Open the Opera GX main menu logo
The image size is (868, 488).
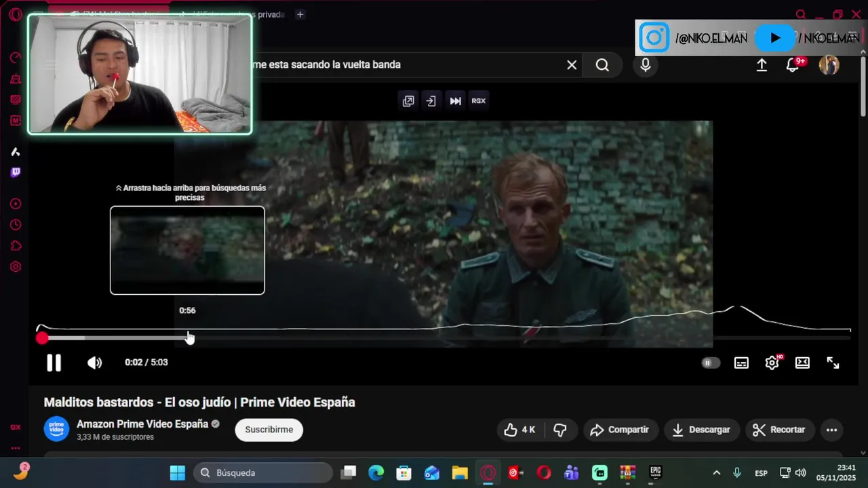pos(15,14)
